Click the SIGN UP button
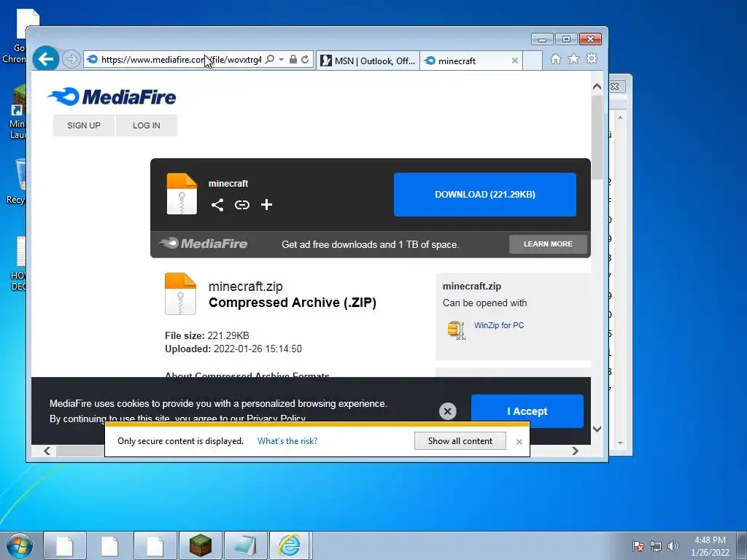This screenshot has height=560, width=747. 84,125
